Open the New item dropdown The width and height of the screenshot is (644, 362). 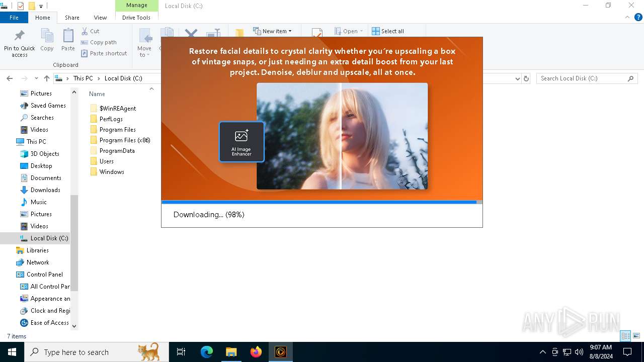coord(272,31)
